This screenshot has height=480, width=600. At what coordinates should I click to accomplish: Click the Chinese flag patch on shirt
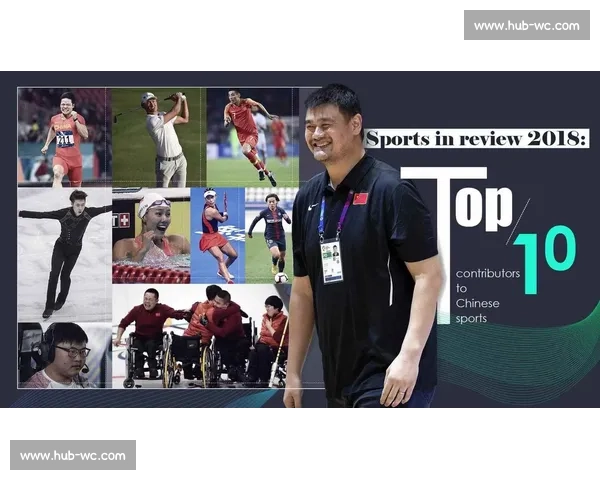[x=360, y=199]
